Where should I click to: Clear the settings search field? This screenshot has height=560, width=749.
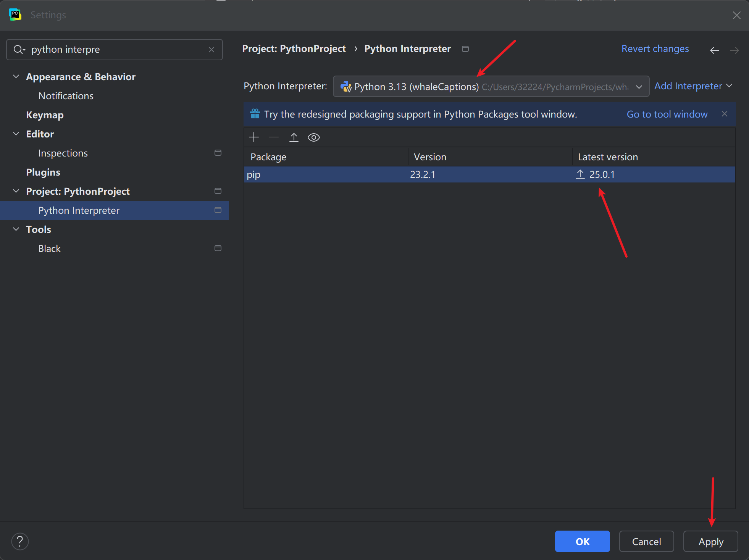click(x=211, y=50)
